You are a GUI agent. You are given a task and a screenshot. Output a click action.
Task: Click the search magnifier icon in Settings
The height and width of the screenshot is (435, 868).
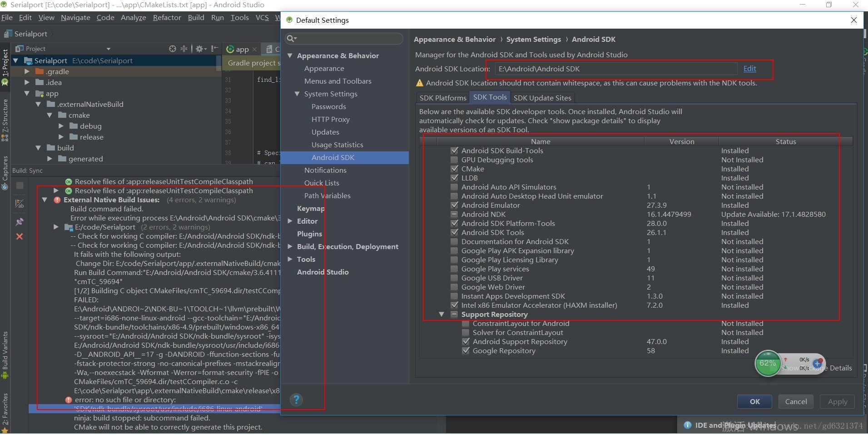tap(292, 39)
